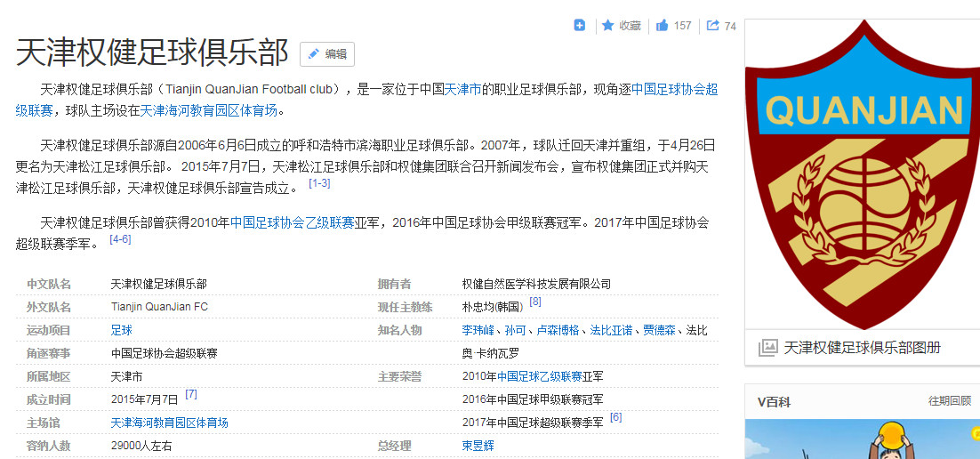
Task: Open reference citation [1-3]
Action: coord(319,183)
